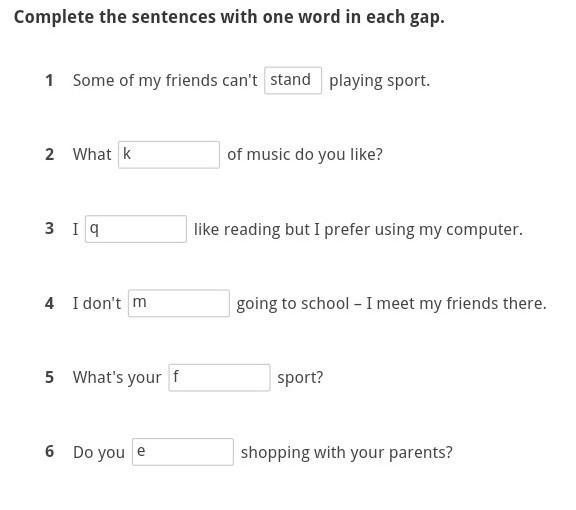Click the text 'shopping with your parents?'
Screen dimensions: 576x510
click(346, 453)
